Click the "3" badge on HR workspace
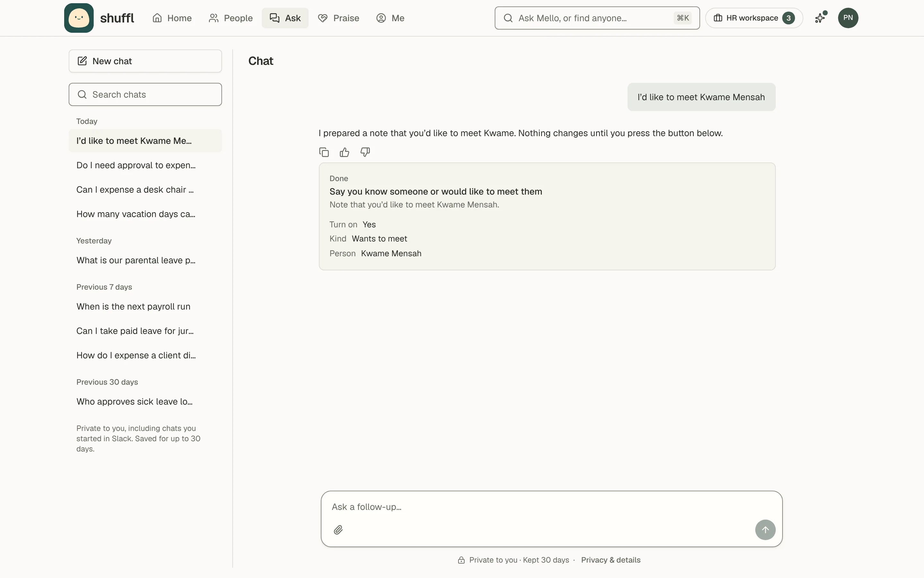The image size is (924, 578). 788,18
